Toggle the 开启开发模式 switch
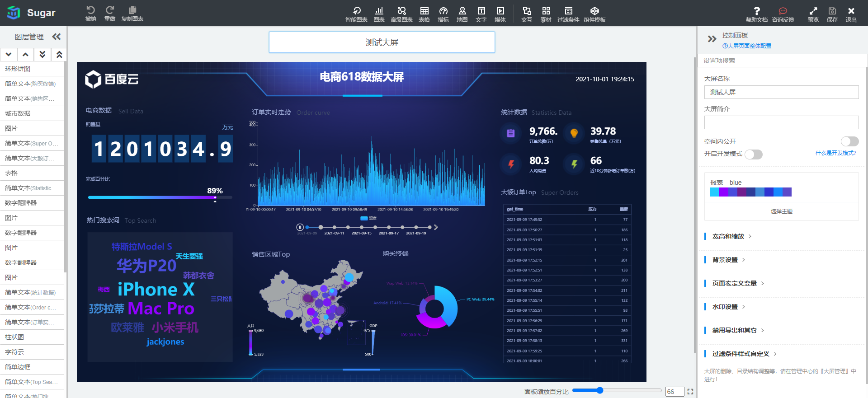 [754, 155]
